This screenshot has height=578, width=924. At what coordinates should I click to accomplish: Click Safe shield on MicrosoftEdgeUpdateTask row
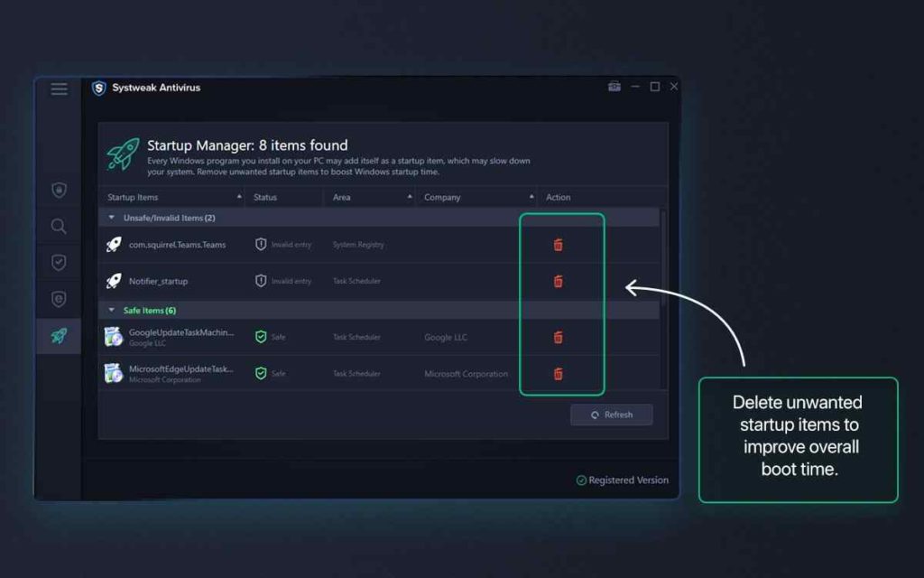[261, 373]
